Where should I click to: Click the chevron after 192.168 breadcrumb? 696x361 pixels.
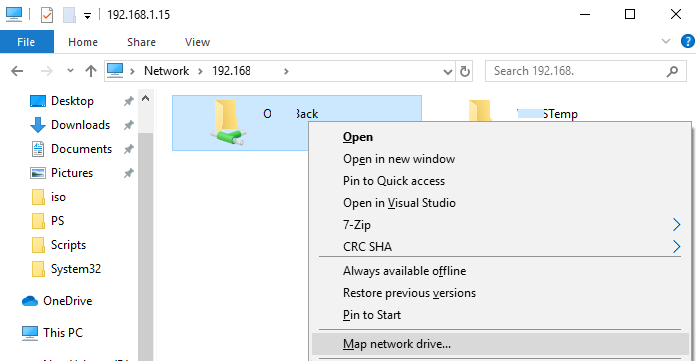[286, 71]
